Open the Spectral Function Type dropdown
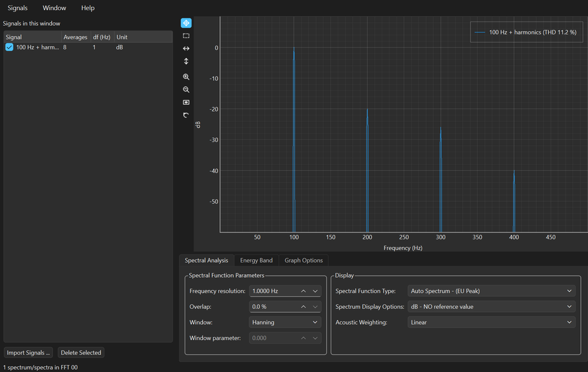Image resolution: width=588 pixels, height=372 pixels. point(491,291)
